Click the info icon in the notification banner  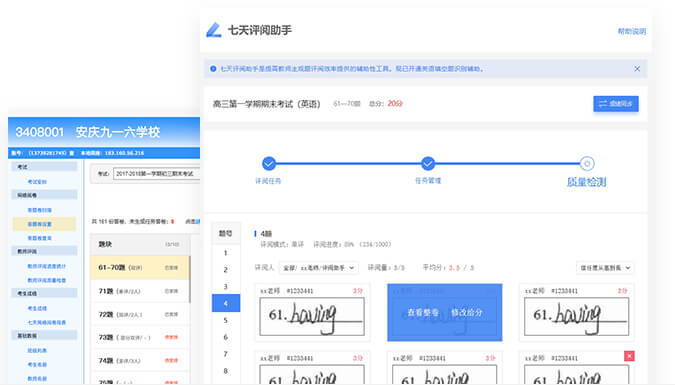213,69
